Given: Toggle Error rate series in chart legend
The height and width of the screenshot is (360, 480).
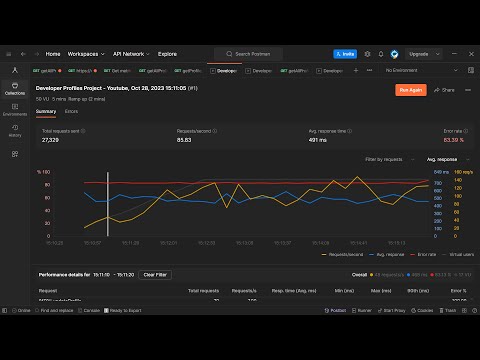Looking at the screenshot, I should click(423, 254).
